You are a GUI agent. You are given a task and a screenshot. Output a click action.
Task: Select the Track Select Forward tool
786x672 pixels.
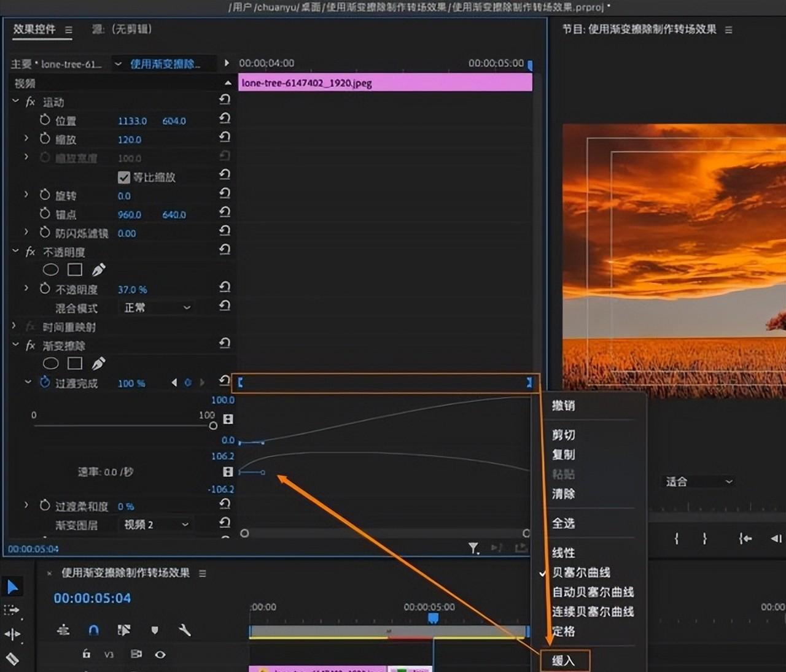click(12, 610)
